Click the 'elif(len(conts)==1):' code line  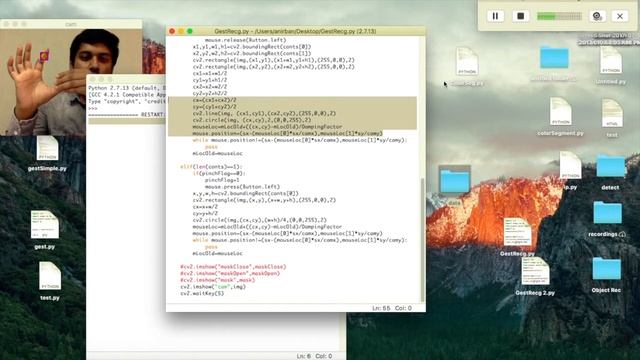pyautogui.click(x=211, y=167)
